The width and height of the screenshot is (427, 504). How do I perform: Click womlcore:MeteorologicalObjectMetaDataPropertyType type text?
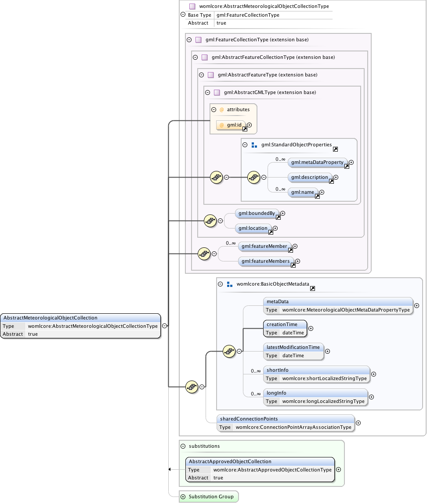click(x=346, y=310)
